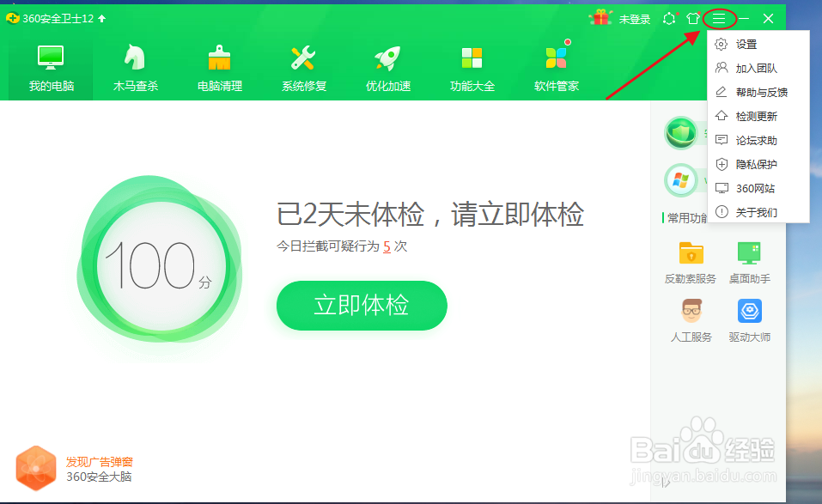This screenshot has width=822, height=504.
Task: Click the 360 logo in title bar
Action: [13, 18]
